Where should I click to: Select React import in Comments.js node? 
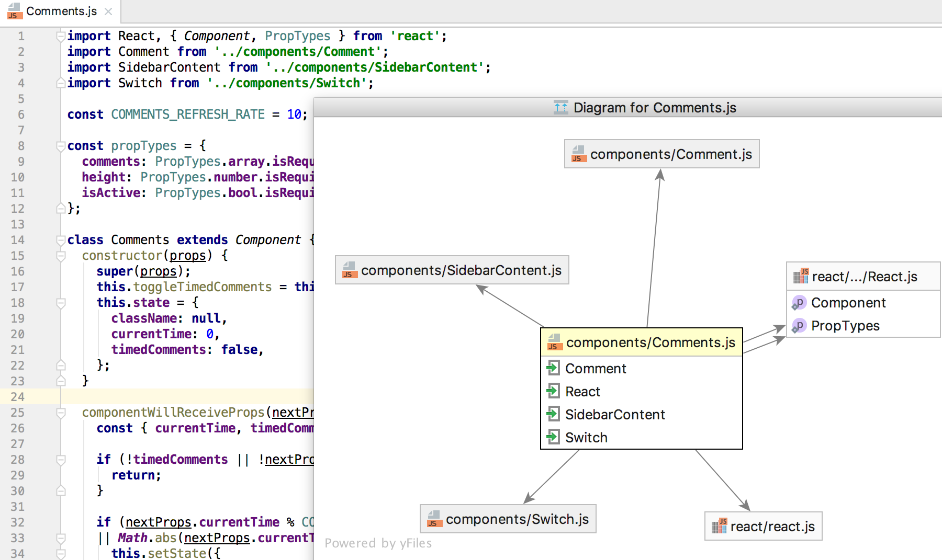[x=642, y=391]
